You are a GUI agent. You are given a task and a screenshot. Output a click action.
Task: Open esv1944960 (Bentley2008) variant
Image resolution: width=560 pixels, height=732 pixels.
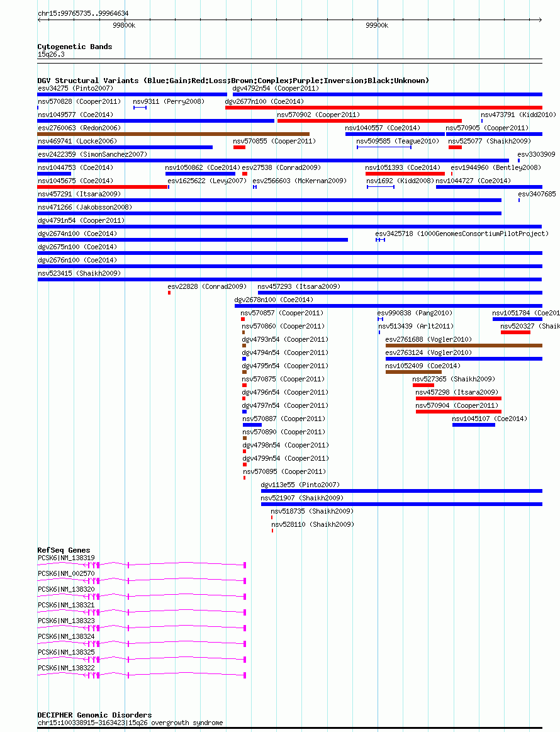496,167
